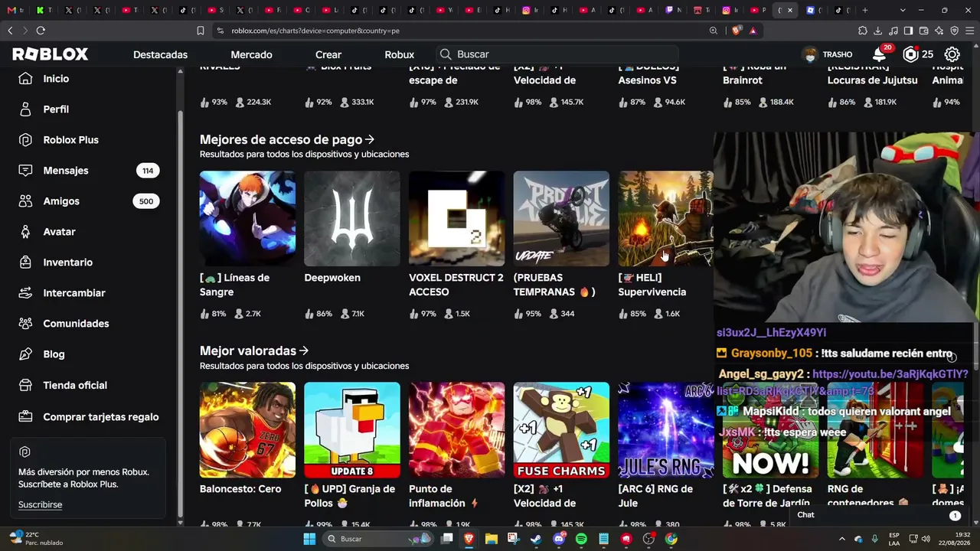Bookmark this page with the bookmark icon

[x=201, y=31]
